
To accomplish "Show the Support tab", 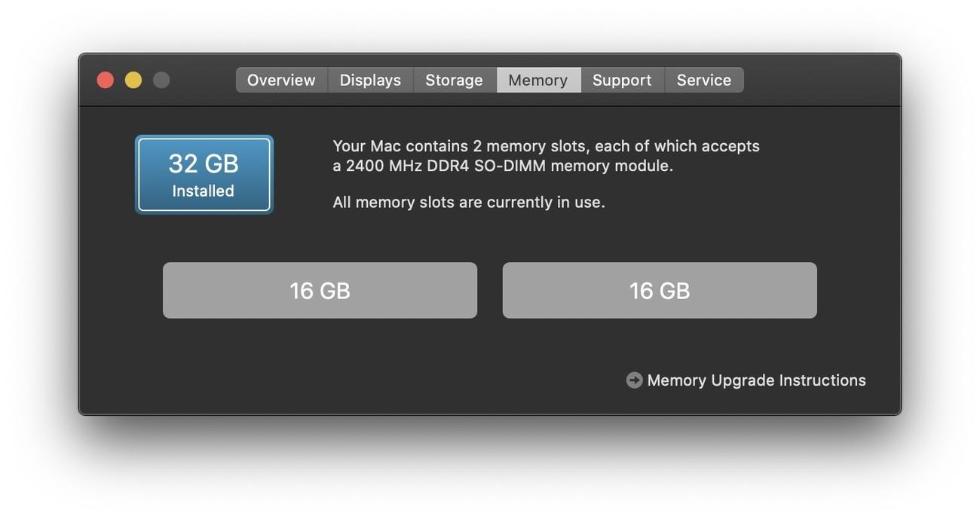I will pyautogui.click(x=622, y=80).
